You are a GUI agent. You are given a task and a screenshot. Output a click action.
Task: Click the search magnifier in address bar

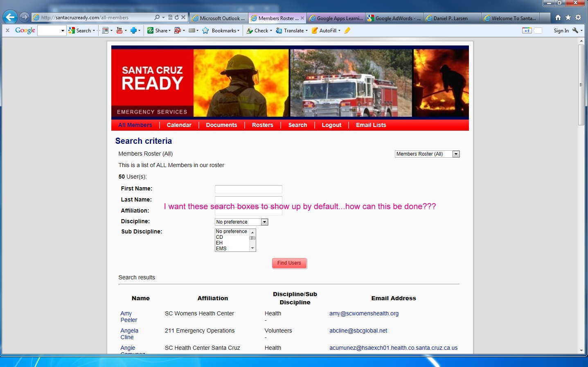click(157, 18)
